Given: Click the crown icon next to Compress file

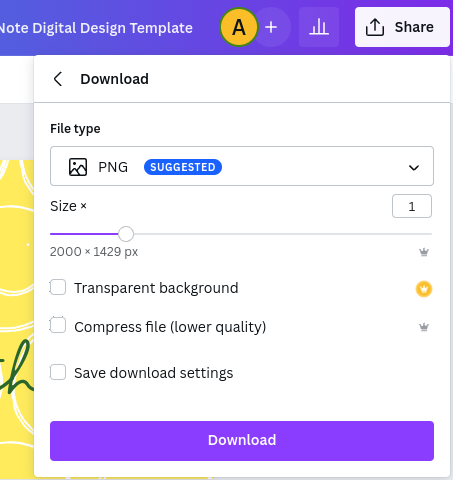Looking at the screenshot, I should click(x=424, y=327).
